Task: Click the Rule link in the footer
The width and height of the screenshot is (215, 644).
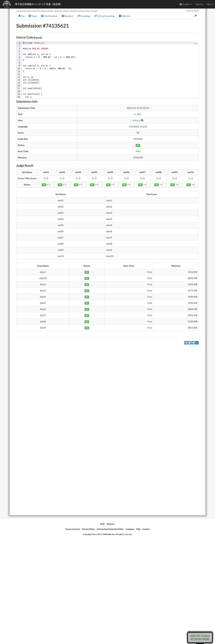Action: coord(102,524)
